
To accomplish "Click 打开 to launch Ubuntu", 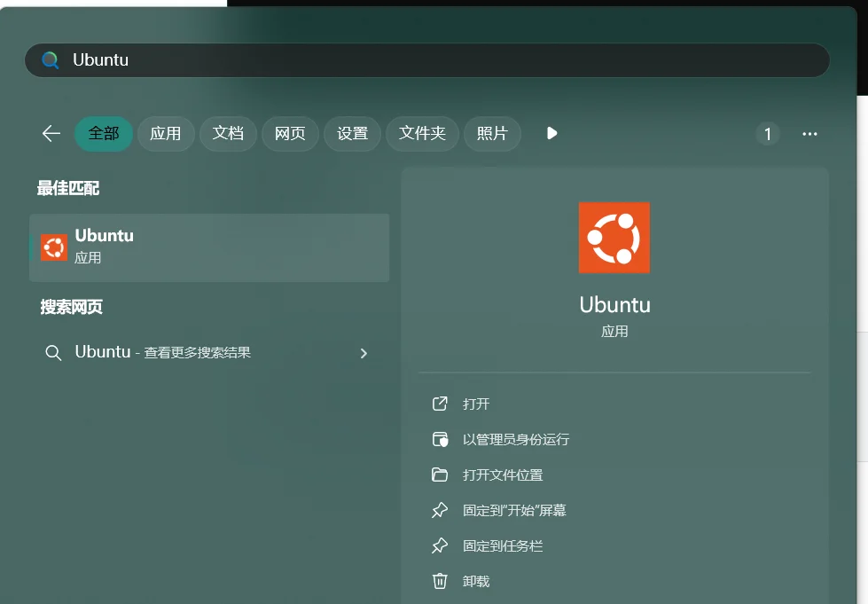I will [x=476, y=404].
